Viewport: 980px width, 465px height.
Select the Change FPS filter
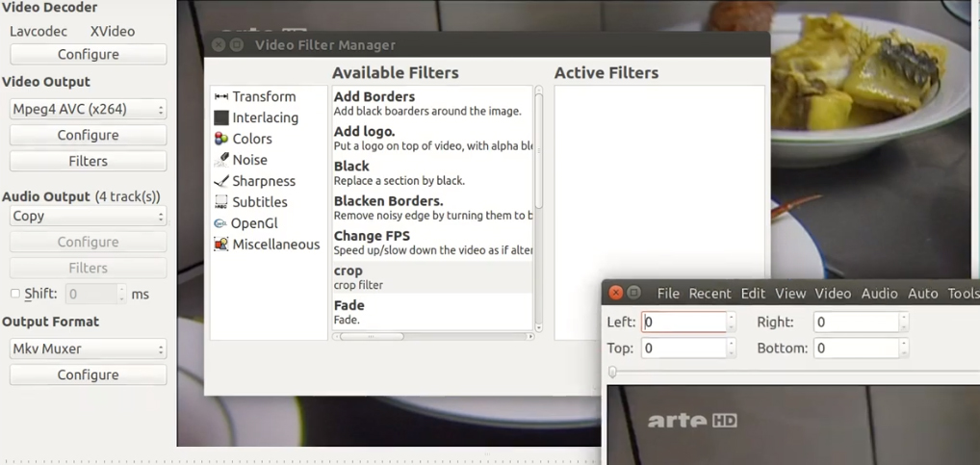coord(432,243)
